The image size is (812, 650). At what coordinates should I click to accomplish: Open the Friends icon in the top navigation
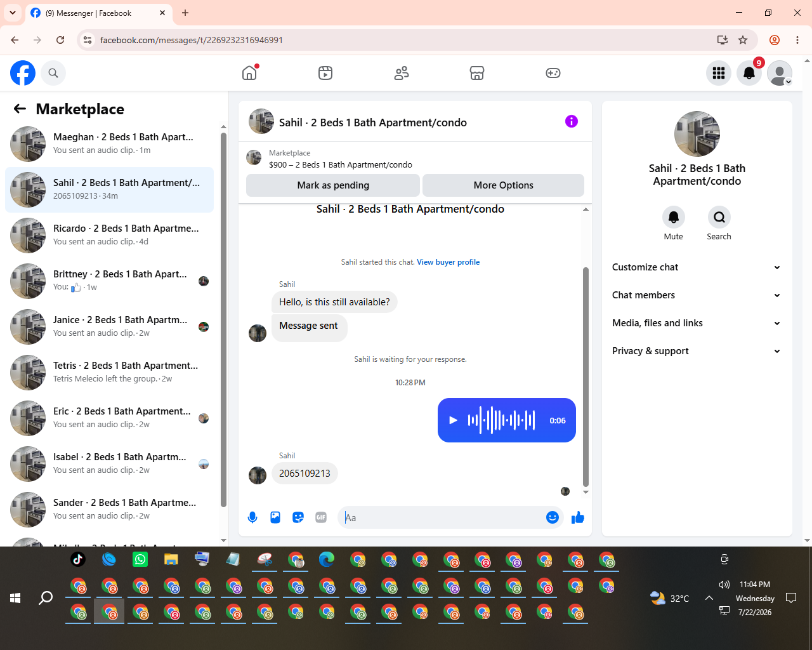402,73
